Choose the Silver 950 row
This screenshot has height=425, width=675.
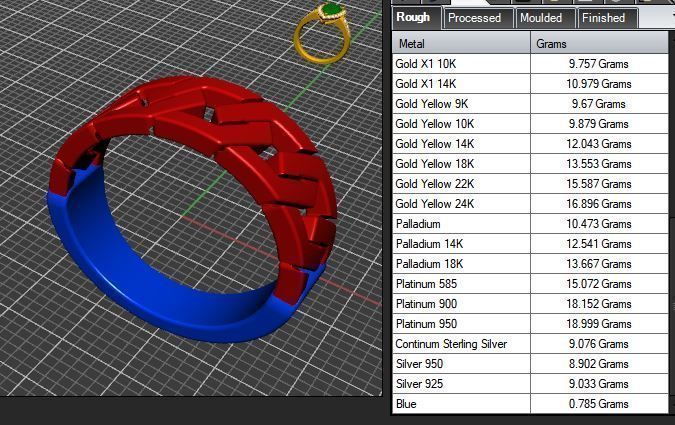click(x=530, y=364)
